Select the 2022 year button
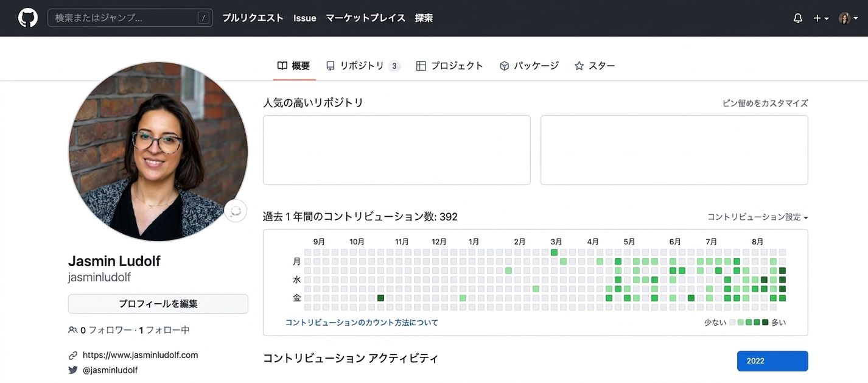 pyautogui.click(x=772, y=361)
